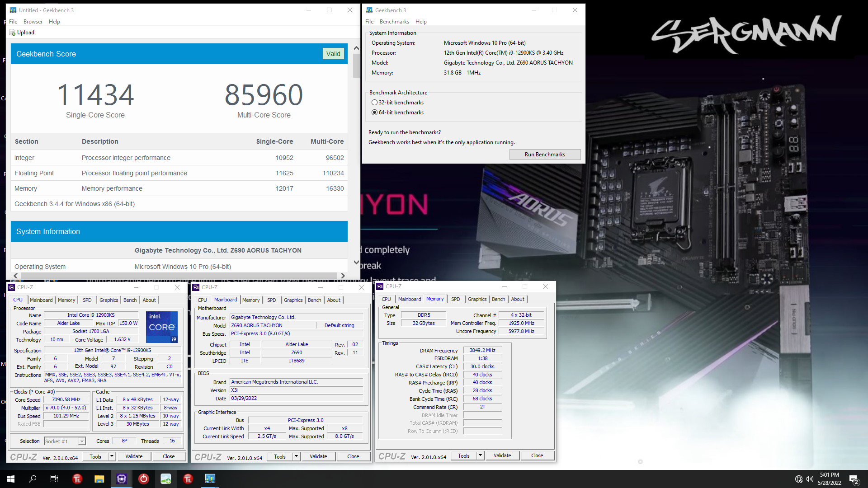Expand Tools dropdown arrow in CPU-Z CPU window
This screenshot has width=868, height=488.
112,456
